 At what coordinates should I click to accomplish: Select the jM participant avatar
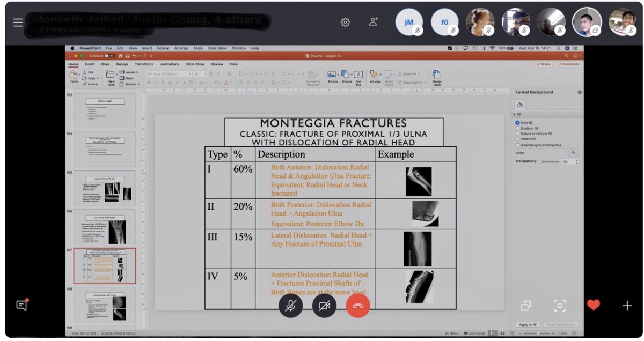[409, 23]
